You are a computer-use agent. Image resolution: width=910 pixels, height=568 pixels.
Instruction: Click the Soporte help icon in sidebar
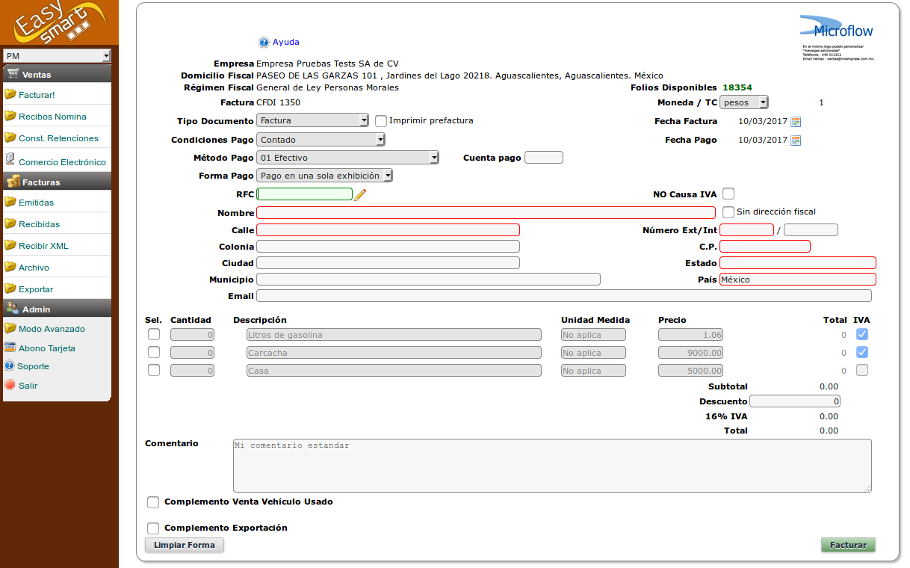pyautogui.click(x=10, y=366)
